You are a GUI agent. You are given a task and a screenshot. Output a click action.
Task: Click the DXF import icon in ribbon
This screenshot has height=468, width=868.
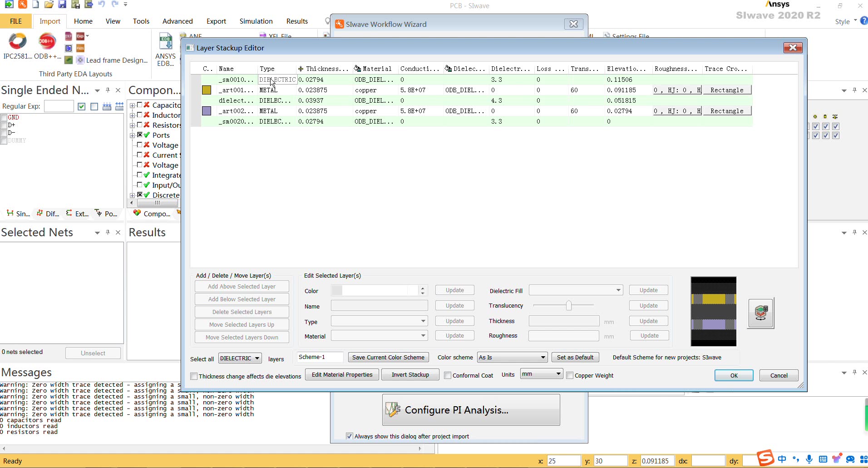click(69, 36)
